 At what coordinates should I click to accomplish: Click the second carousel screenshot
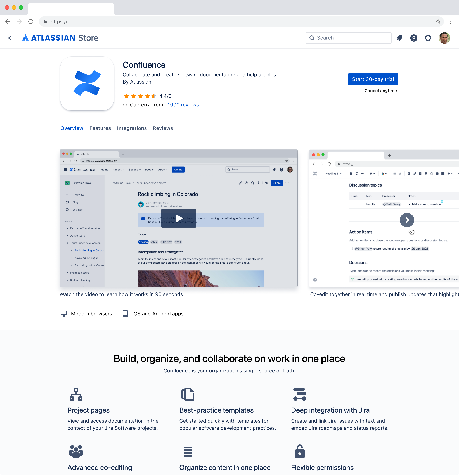tap(384, 218)
